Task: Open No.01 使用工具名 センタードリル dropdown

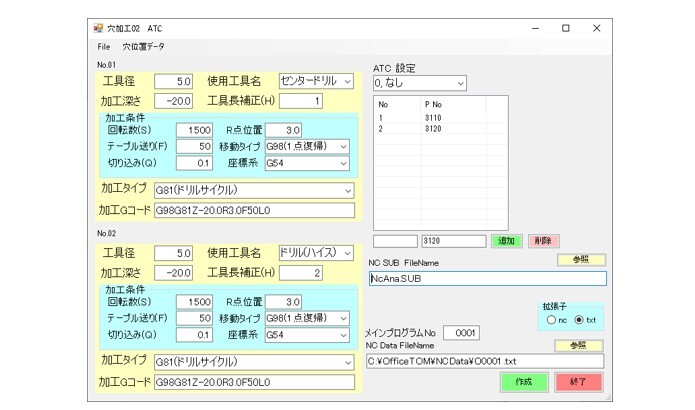Action: click(347, 81)
